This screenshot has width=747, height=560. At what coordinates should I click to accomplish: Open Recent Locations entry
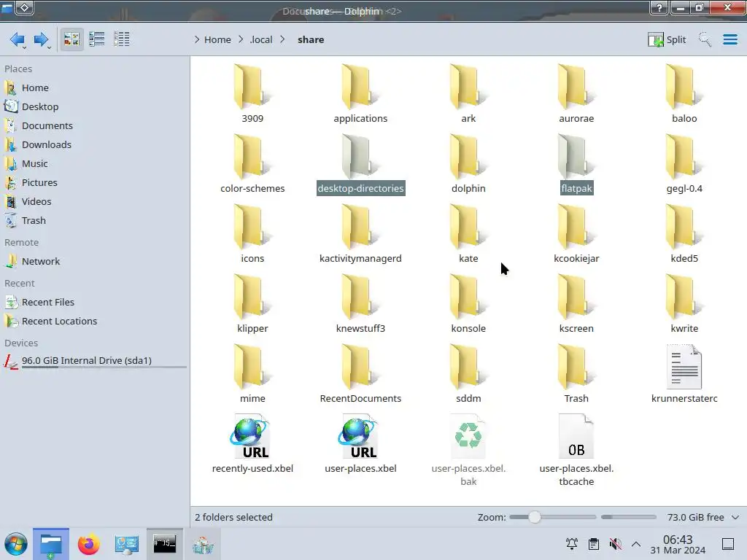click(x=59, y=322)
